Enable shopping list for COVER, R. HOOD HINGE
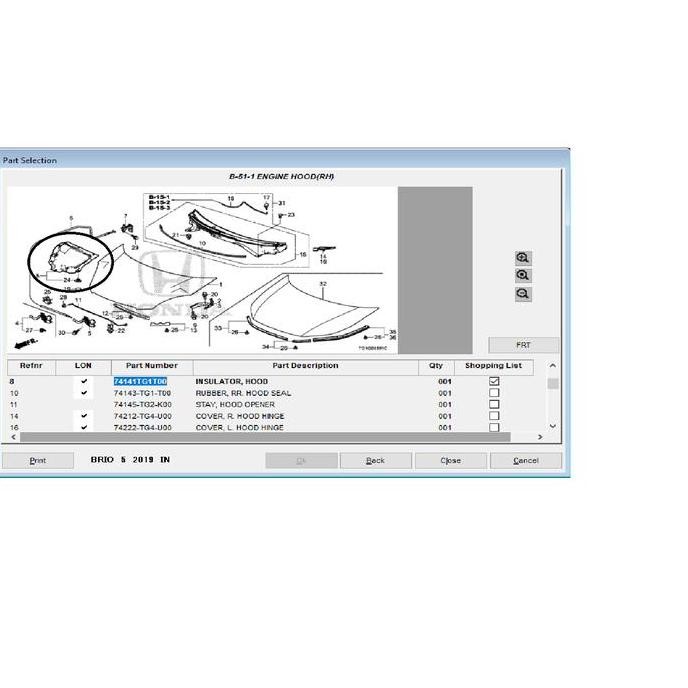The image size is (688, 688). (x=493, y=416)
